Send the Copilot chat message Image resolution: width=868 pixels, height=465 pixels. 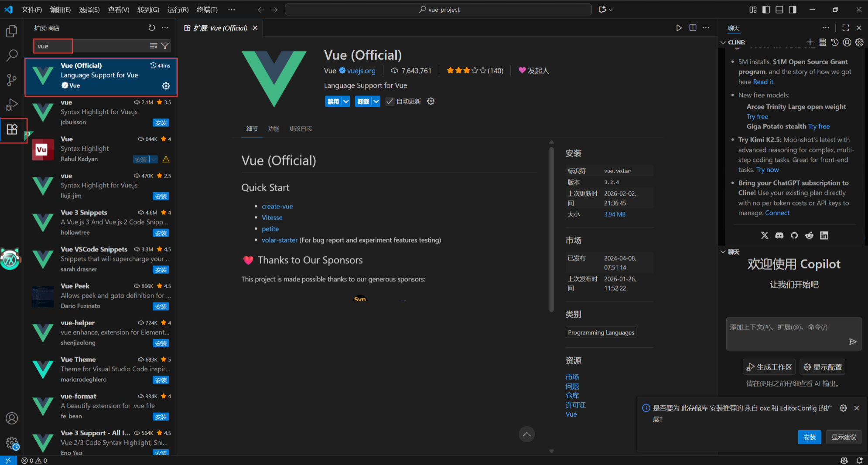point(853,342)
